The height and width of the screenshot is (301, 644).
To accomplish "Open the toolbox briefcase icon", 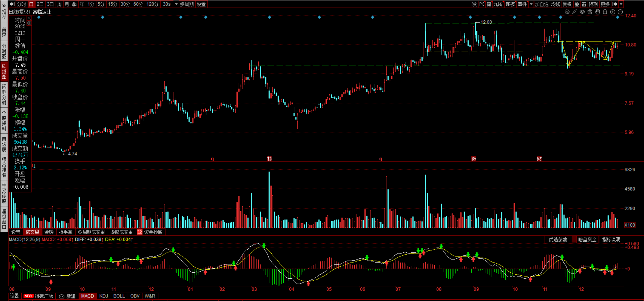I will [590, 12].
